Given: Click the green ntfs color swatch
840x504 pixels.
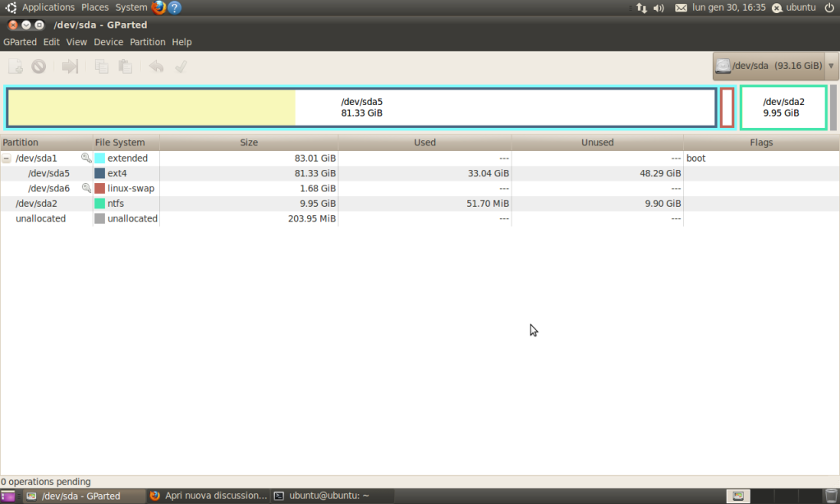Looking at the screenshot, I should [x=99, y=204].
